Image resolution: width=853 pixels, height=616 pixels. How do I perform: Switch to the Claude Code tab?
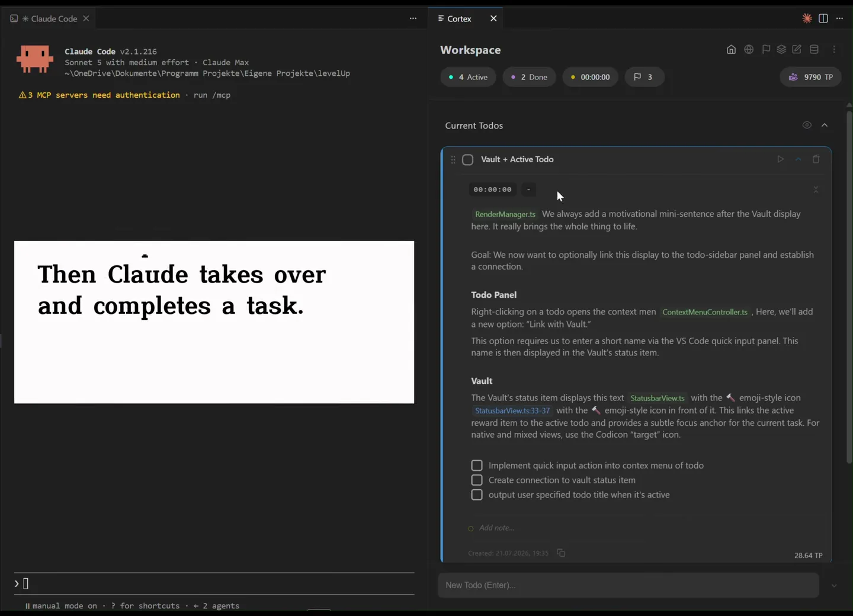pyautogui.click(x=49, y=18)
